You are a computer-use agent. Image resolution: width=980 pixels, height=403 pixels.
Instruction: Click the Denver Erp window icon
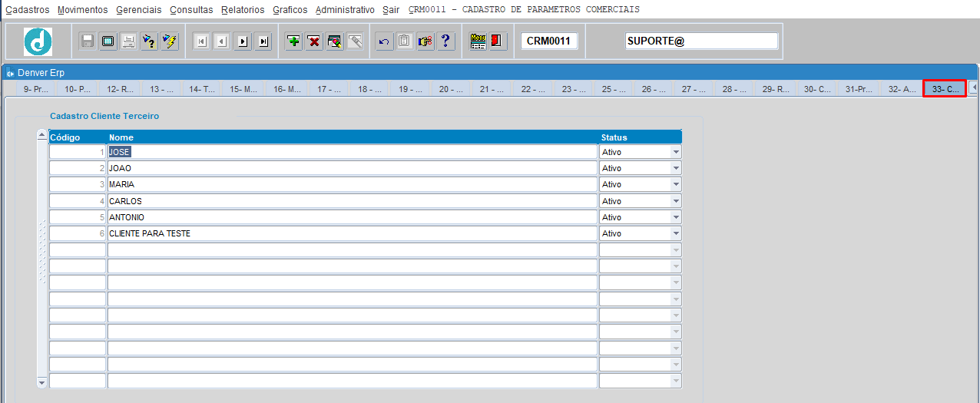pyautogui.click(x=11, y=73)
